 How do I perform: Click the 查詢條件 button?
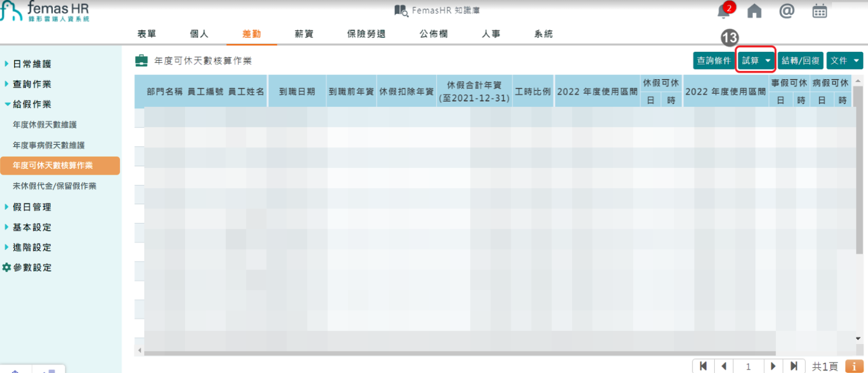(714, 61)
